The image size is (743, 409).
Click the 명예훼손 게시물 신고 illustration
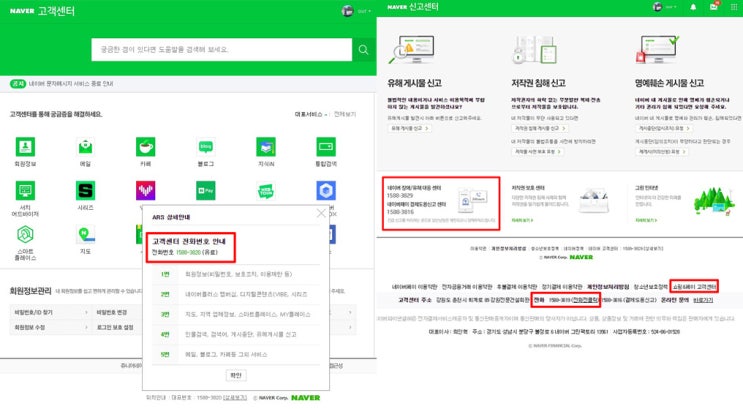click(x=658, y=50)
